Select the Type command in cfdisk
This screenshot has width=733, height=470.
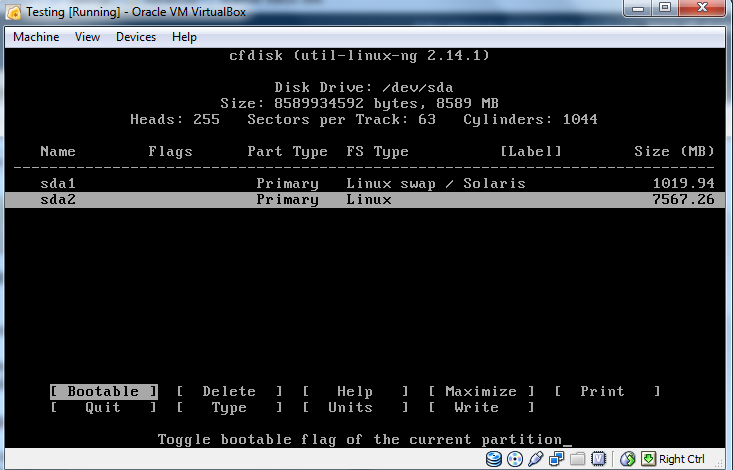coord(230,407)
